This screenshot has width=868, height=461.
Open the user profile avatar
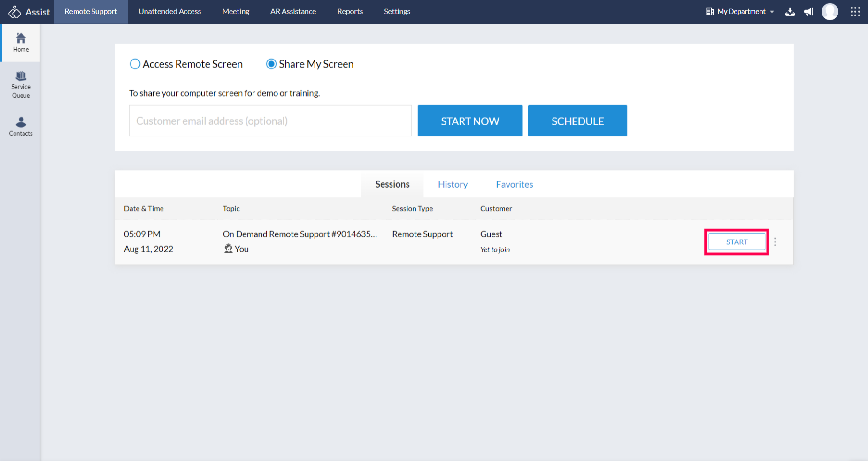click(830, 12)
